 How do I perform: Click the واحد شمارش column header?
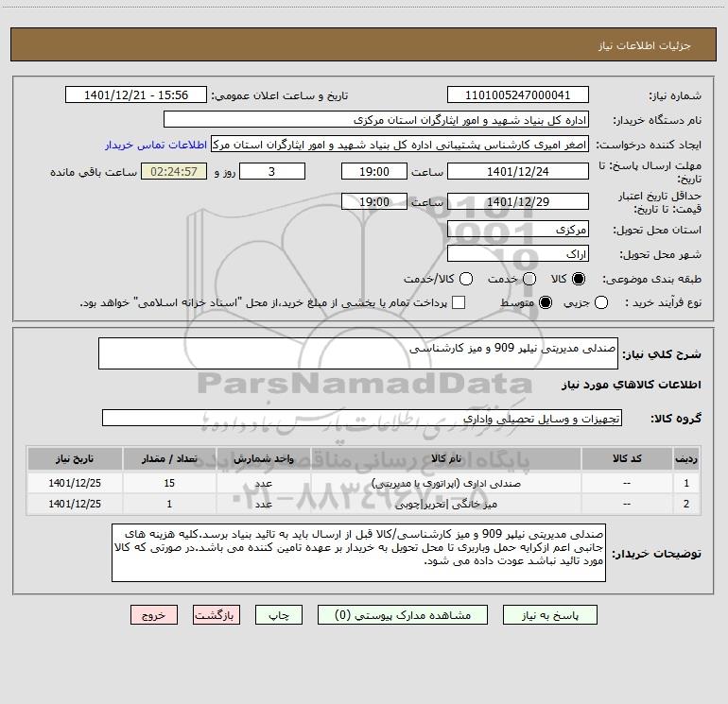pyautogui.click(x=263, y=459)
